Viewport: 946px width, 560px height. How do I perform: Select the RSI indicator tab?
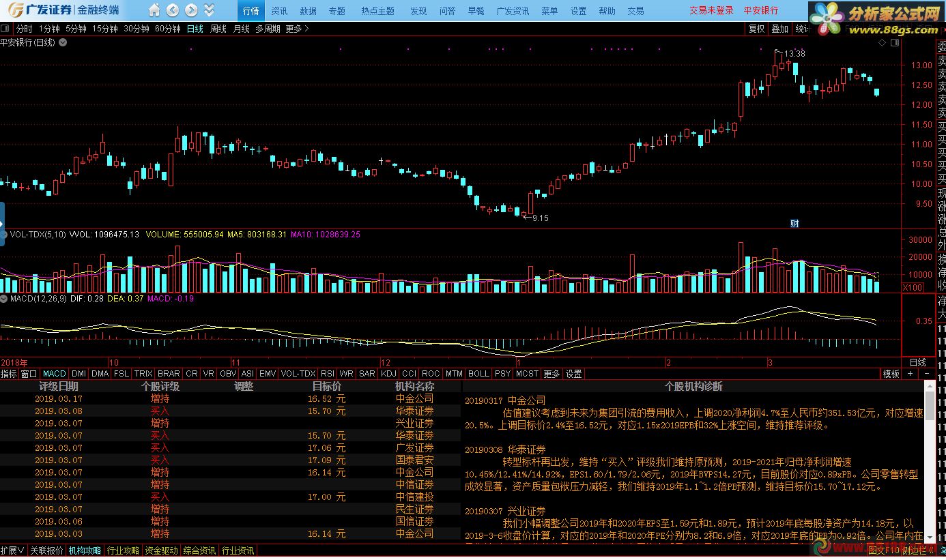pos(328,374)
